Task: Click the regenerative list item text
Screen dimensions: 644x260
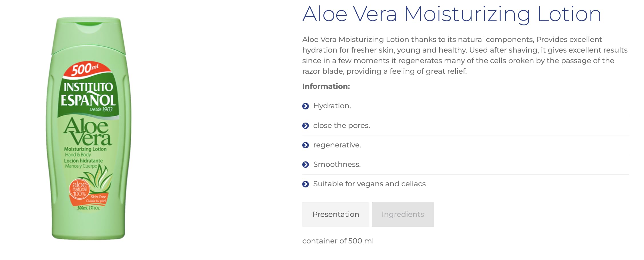Action: pyautogui.click(x=337, y=145)
